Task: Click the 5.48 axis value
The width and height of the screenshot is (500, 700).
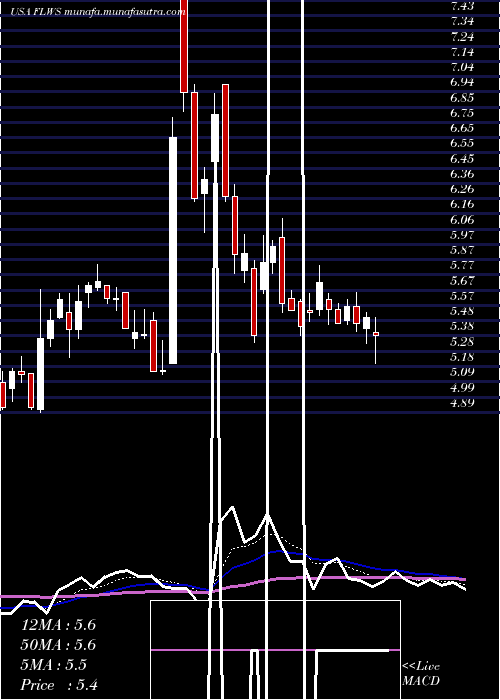Action: coord(462,311)
